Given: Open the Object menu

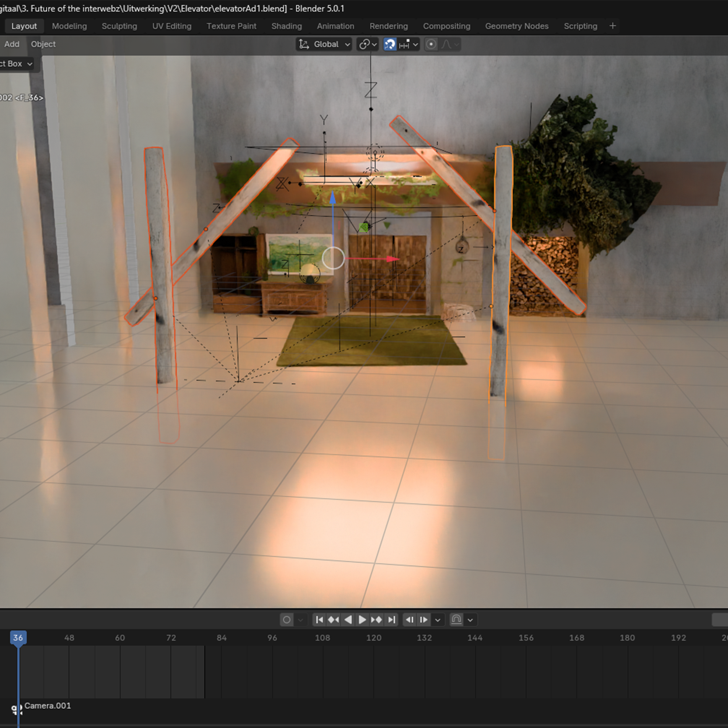Looking at the screenshot, I should click(x=43, y=44).
